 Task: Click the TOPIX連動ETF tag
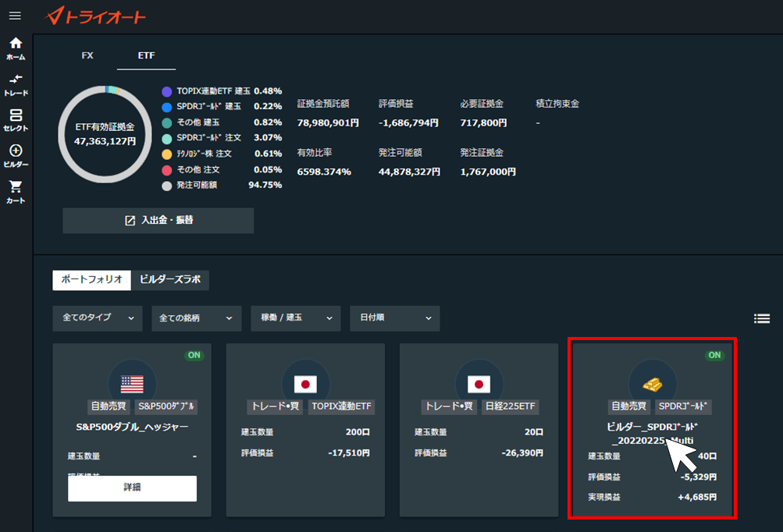[342, 406]
